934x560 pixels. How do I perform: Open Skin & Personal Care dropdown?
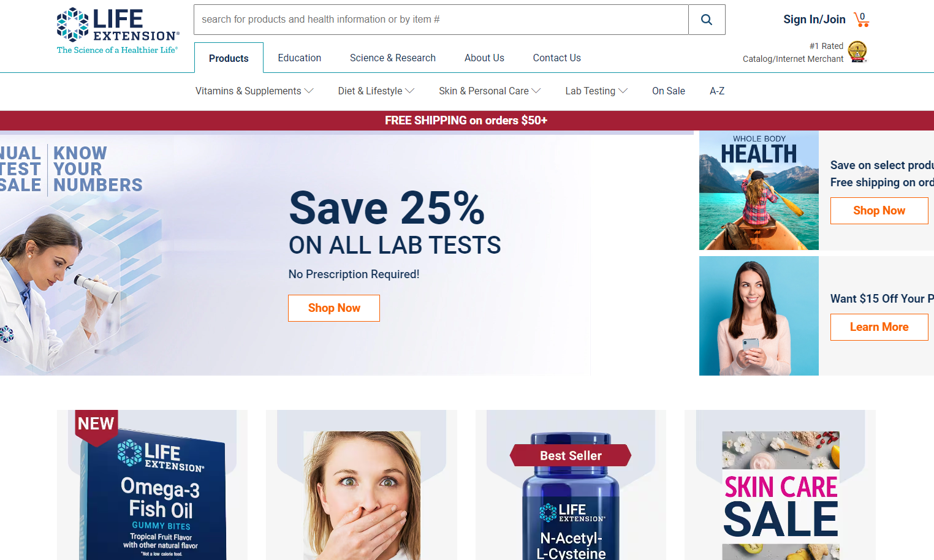click(490, 91)
